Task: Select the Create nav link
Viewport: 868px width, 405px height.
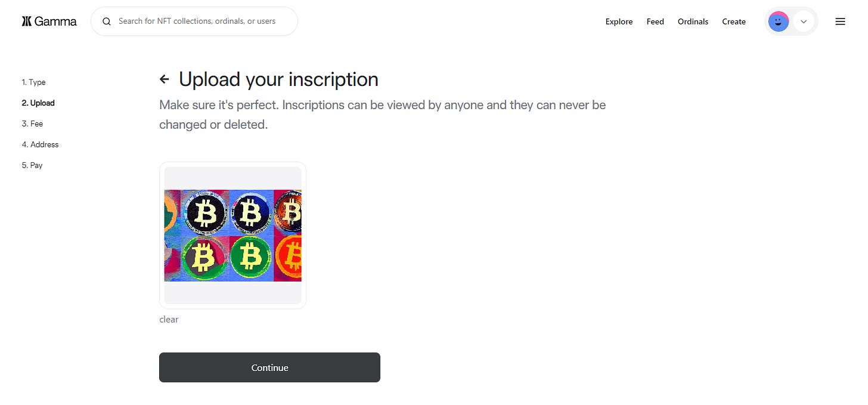Action: 734,21
